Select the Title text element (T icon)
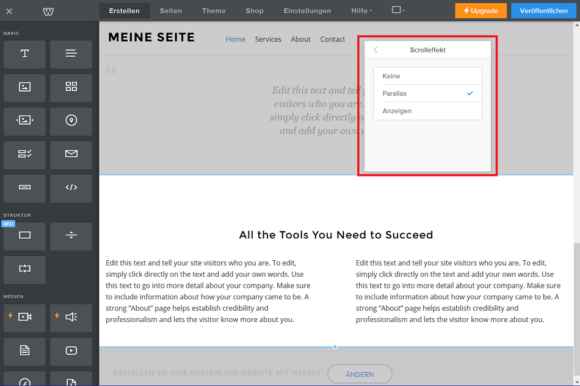Image resolution: width=580 pixels, height=386 pixels. pos(24,54)
